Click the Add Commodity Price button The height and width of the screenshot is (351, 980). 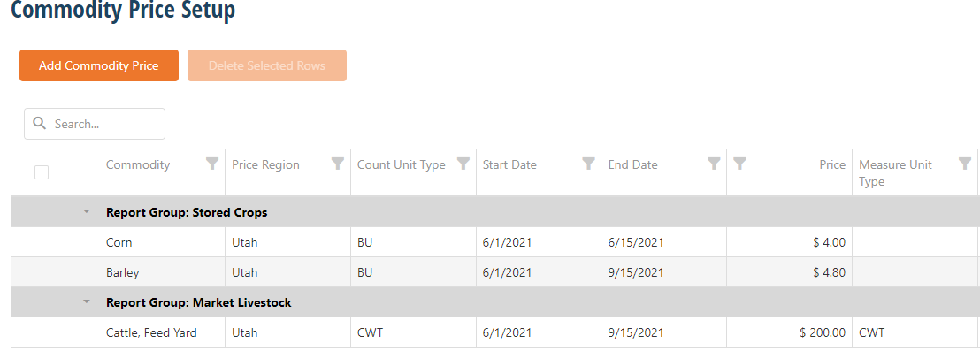point(99,65)
